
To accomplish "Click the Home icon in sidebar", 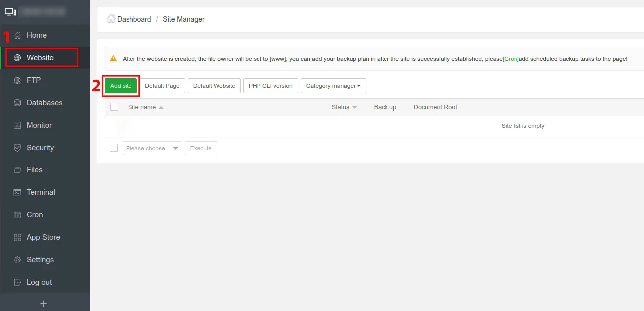I will click(18, 35).
